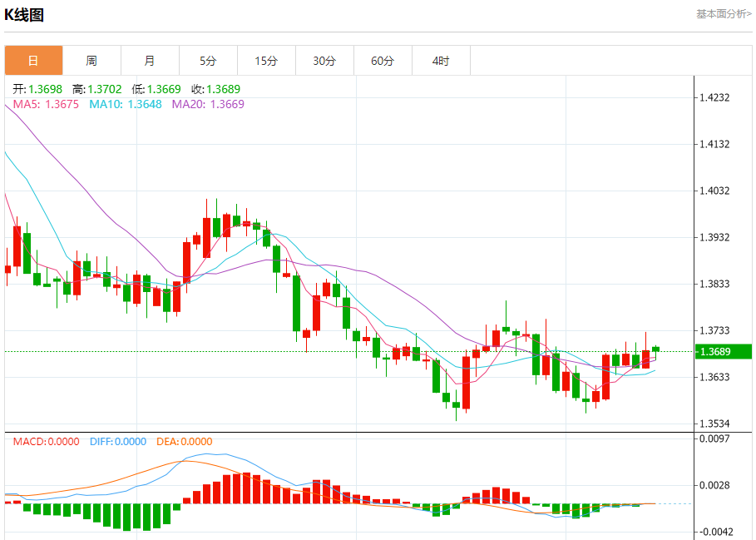Open the 60分 chart tab
Image resolution: width=756 pixels, height=540 pixels.
pyautogui.click(x=383, y=61)
